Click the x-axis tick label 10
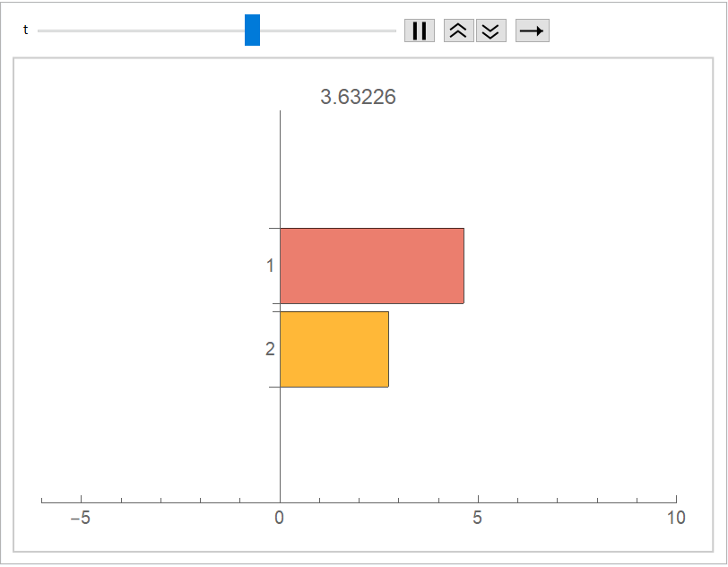The width and height of the screenshot is (728, 567). coord(676,518)
